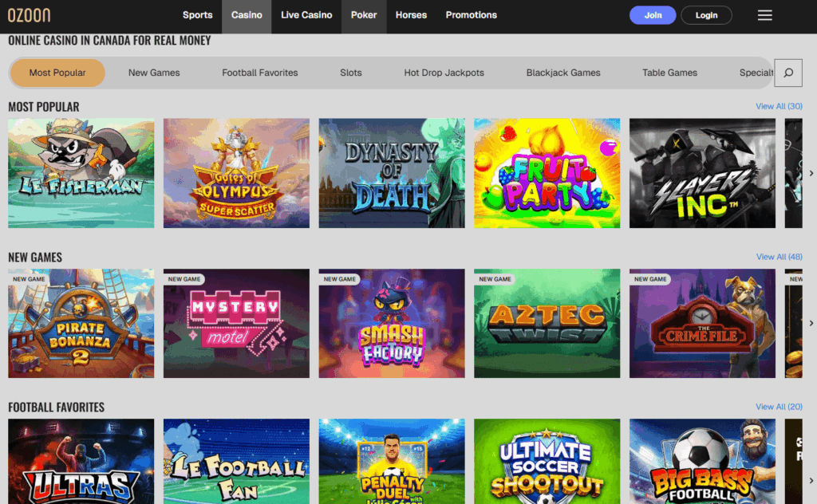Click the FOOTBALL FAVORITES section heading
The image size is (817, 504).
57,408
